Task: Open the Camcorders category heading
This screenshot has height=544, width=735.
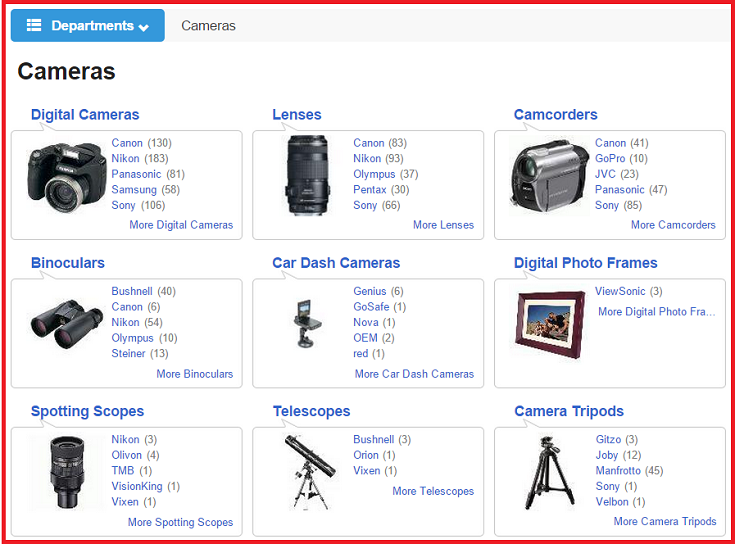Action: pyautogui.click(x=555, y=114)
